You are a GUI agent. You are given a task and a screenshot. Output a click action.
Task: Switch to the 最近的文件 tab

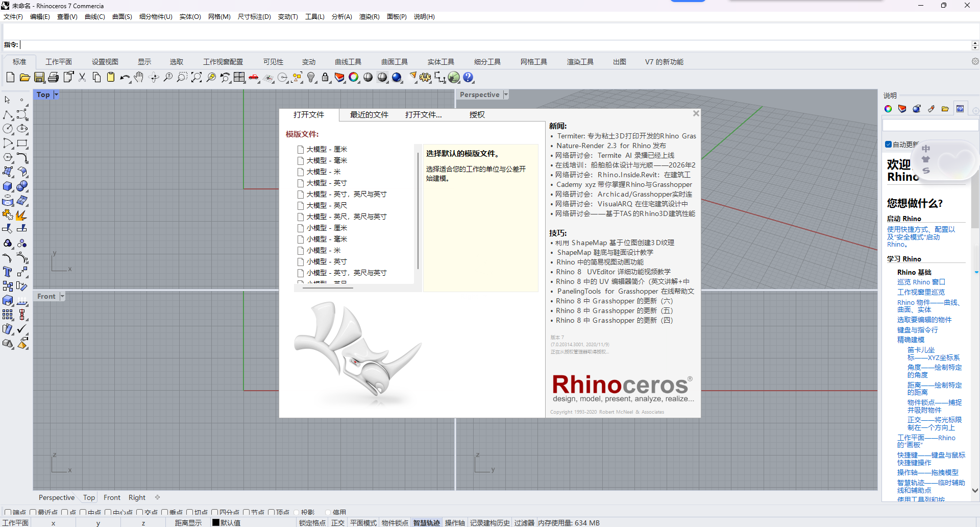369,114
